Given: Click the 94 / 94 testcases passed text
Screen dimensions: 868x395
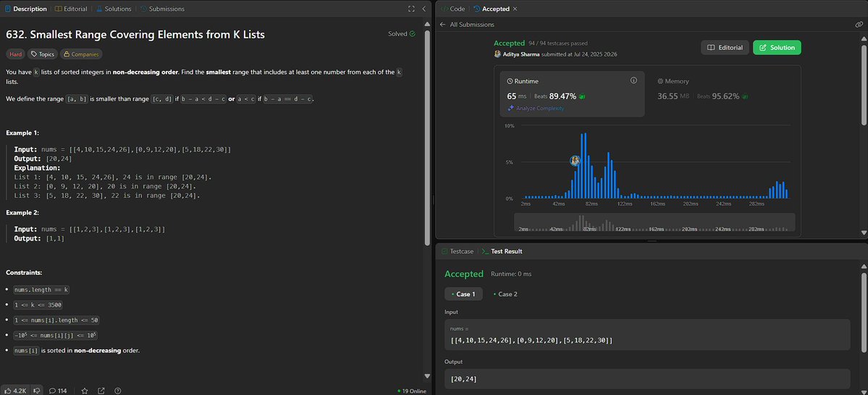Looking at the screenshot, I should point(558,43).
